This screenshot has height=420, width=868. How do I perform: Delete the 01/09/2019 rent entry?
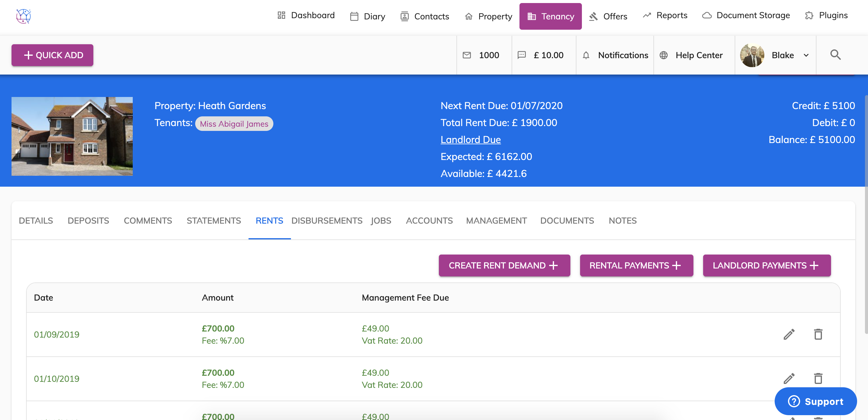point(818,334)
